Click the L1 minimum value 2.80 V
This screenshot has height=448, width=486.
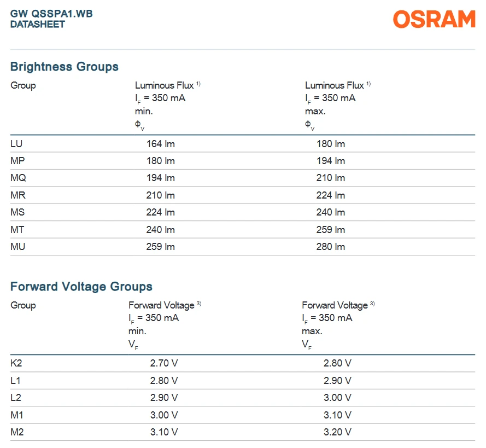coord(164,380)
